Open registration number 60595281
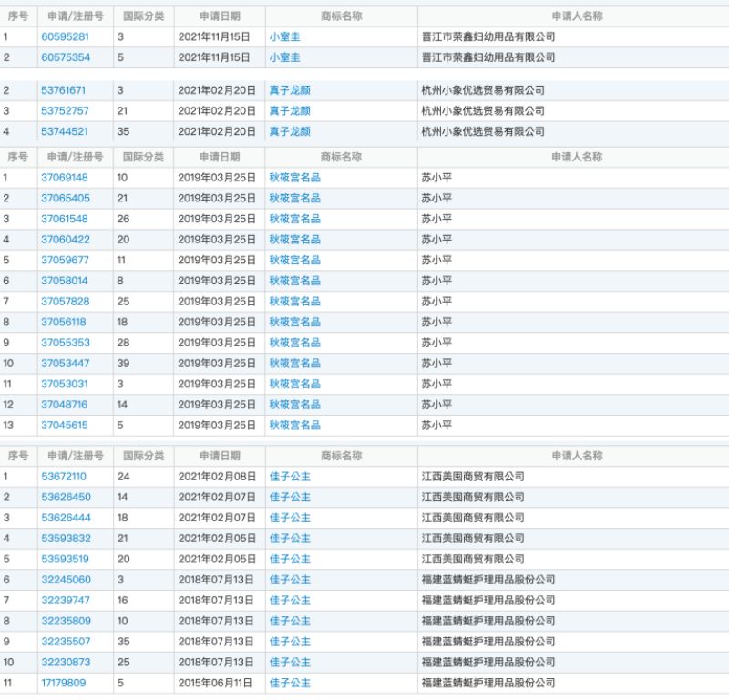Viewport: 729px width, 700px height. coord(65,36)
